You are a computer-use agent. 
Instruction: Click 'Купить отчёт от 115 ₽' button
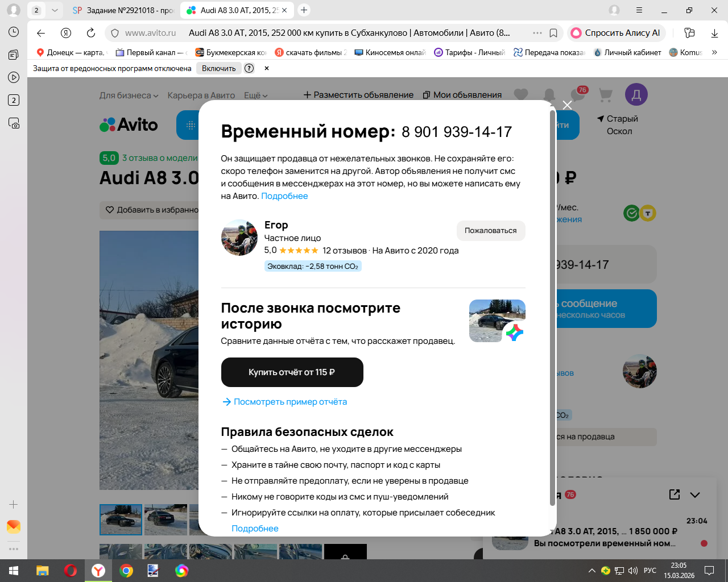pyautogui.click(x=292, y=372)
